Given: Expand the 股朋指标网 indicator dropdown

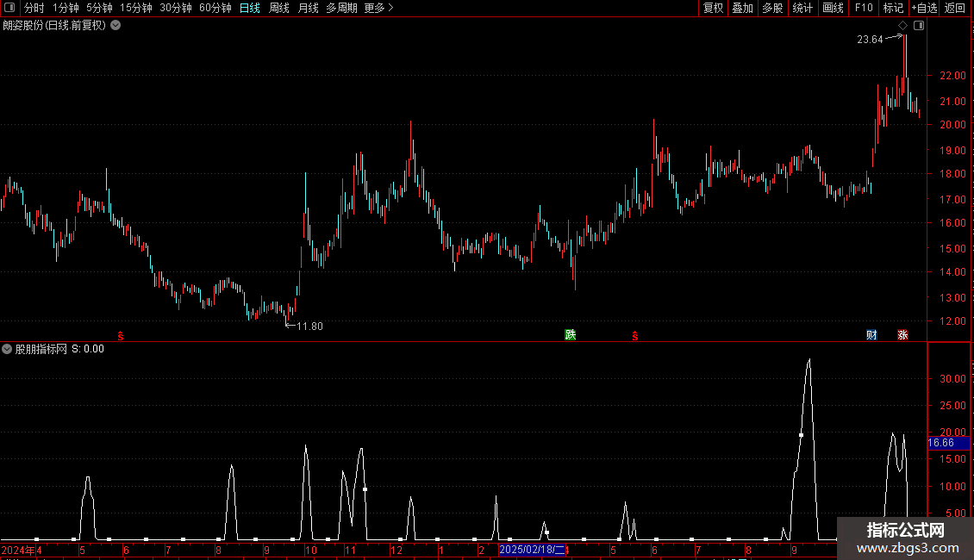Looking at the screenshot, I should click(x=7, y=349).
